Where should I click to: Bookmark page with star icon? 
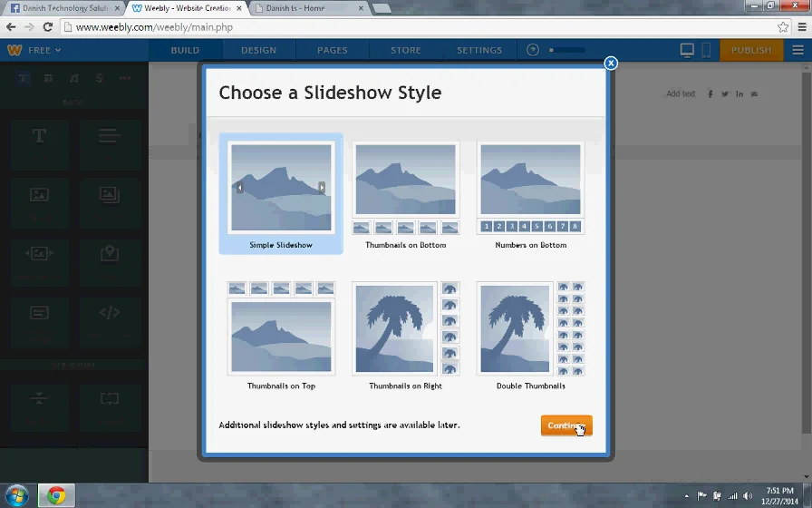pos(783,27)
